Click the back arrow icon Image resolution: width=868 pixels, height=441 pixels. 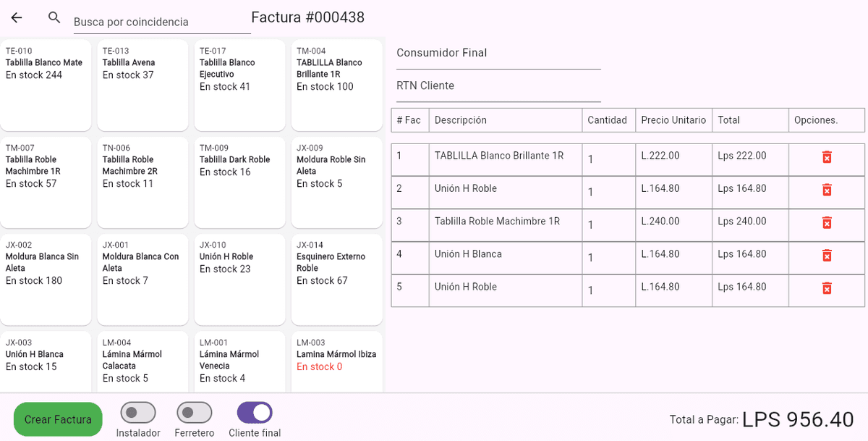coord(17,18)
